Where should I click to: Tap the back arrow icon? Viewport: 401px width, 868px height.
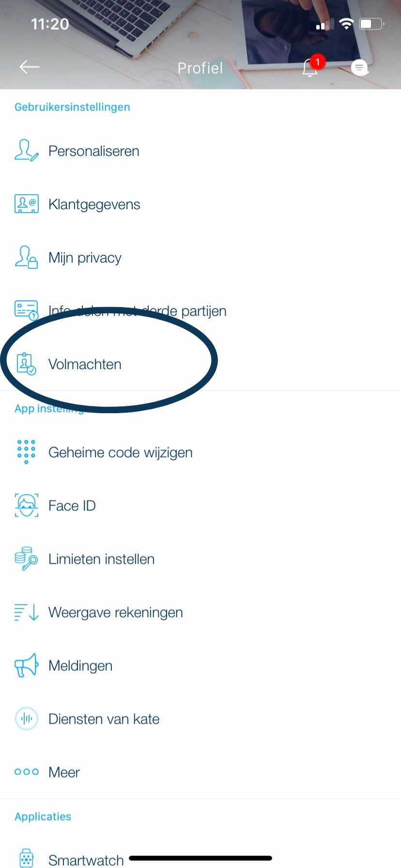point(29,67)
